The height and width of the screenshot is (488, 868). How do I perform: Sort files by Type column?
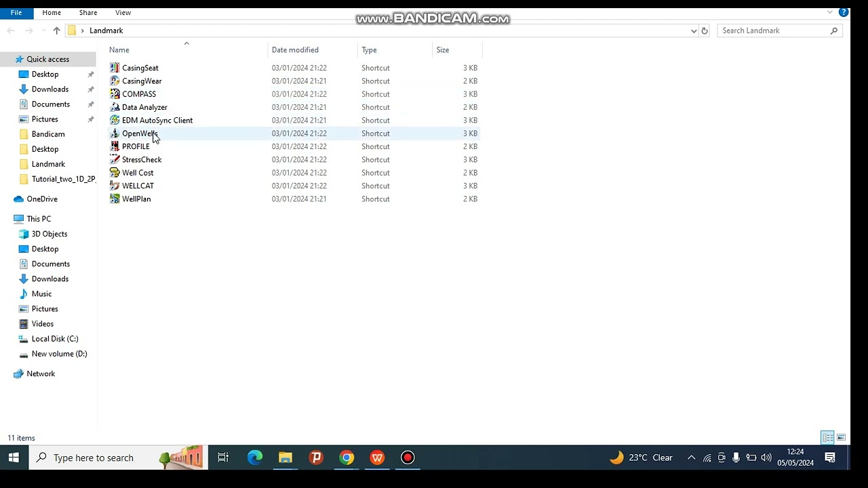395,49
